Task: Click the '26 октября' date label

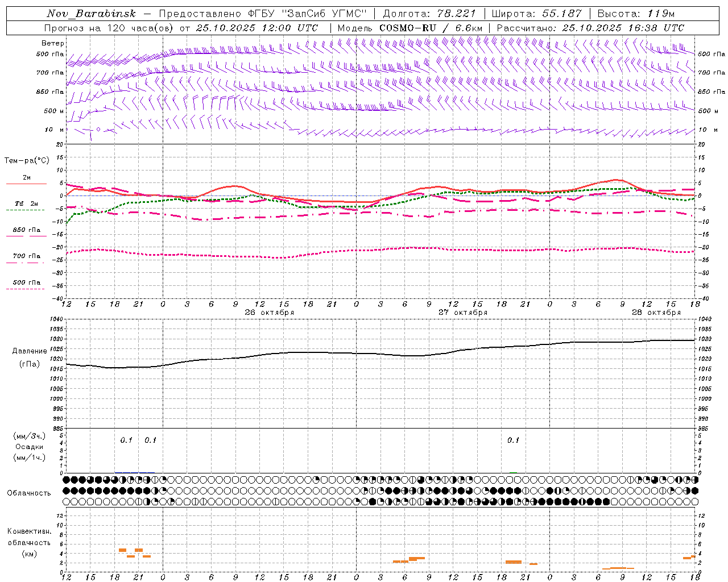Action: click(270, 313)
